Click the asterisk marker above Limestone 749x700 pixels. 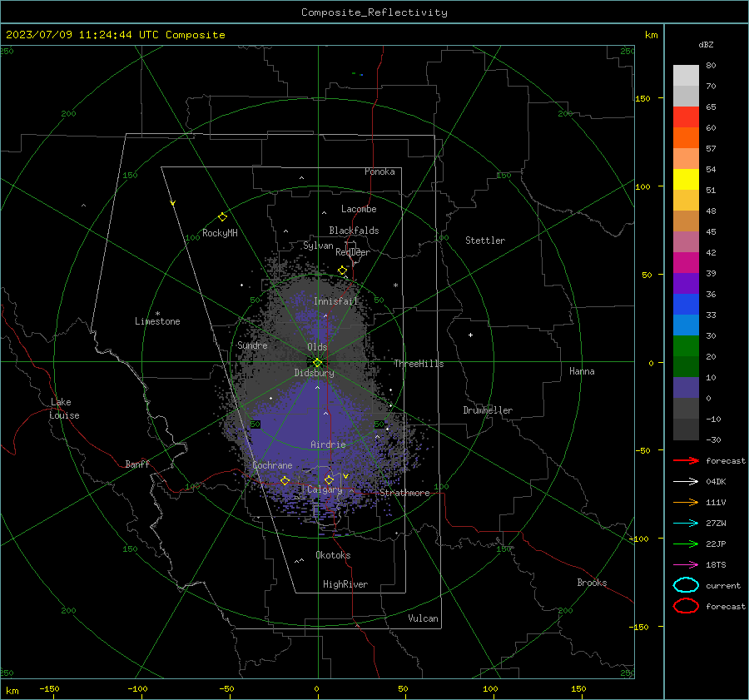coord(157,314)
